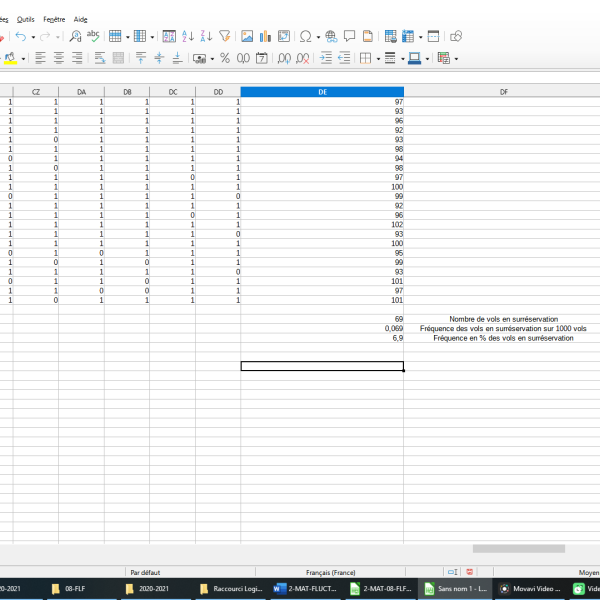Toggle Wrap Text formatting
The width and height of the screenshot is (600, 600).
coord(100,58)
